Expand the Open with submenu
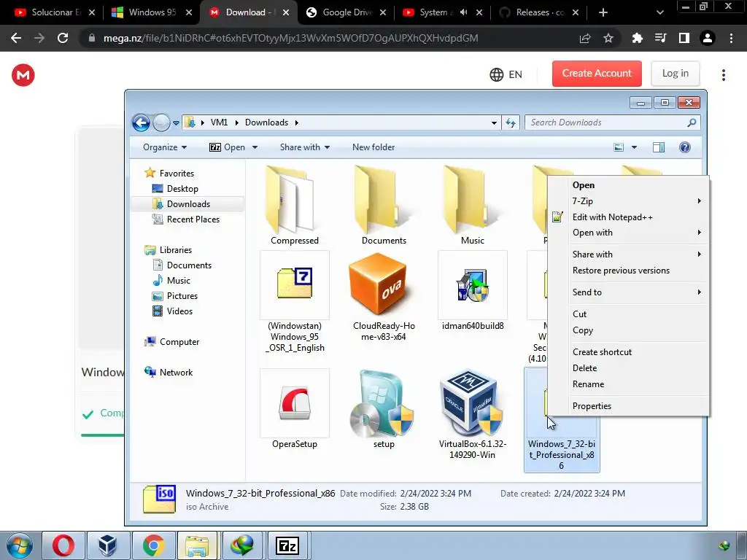747x560 pixels. pos(628,233)
